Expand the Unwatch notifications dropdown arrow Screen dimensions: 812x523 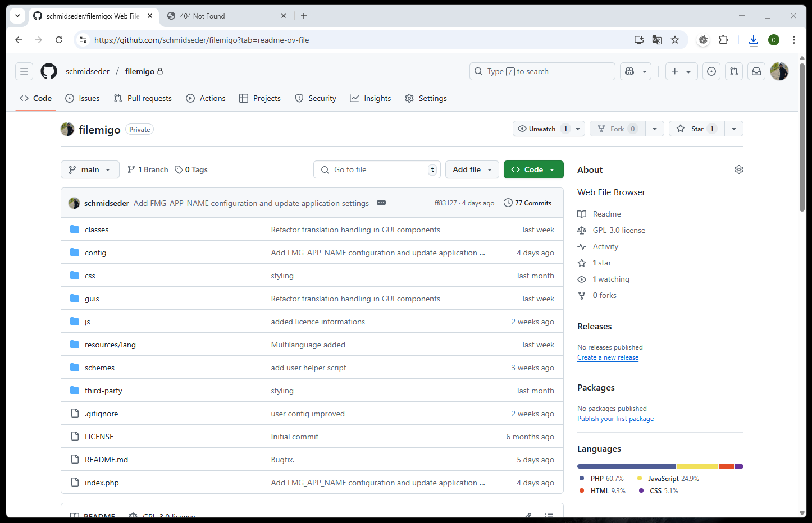(578, 129)
